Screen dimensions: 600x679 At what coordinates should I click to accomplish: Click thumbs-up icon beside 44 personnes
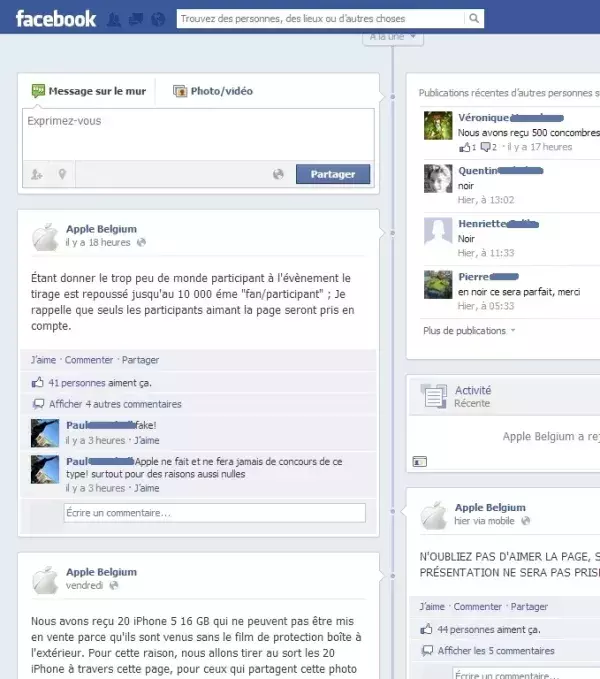[x=426, y=629]
